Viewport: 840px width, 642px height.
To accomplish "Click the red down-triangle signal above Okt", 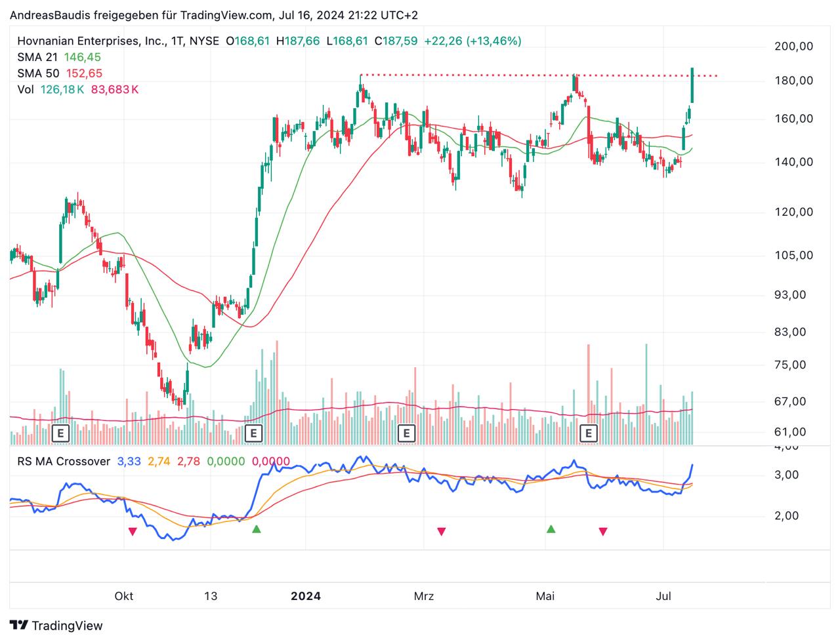I will pyautogui.click(x=133, y=531).
